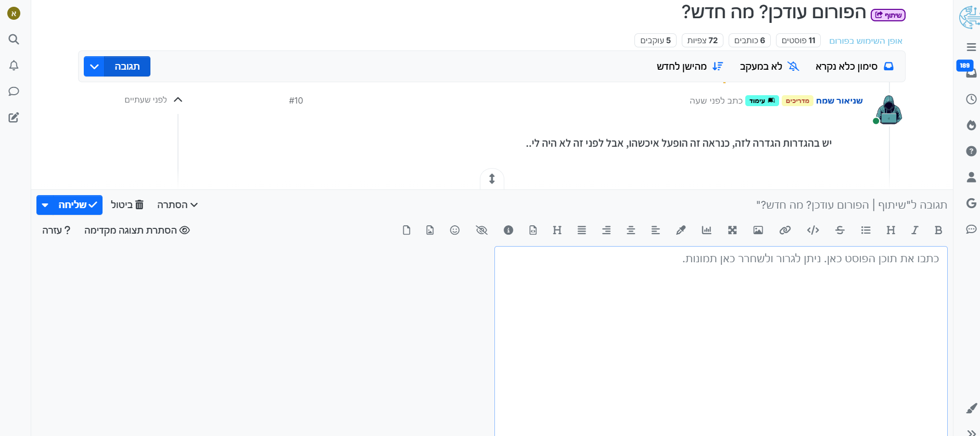Apply strikethrough formatting

840,230
